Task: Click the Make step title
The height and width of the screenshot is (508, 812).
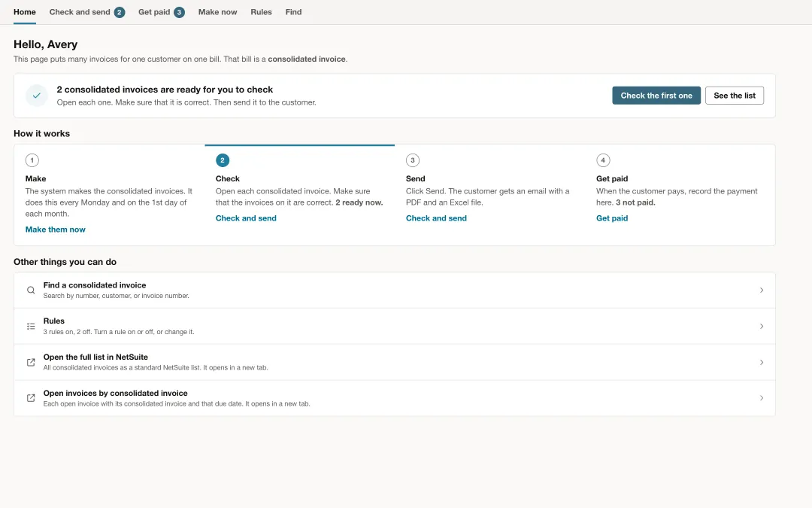Action: 36,179
